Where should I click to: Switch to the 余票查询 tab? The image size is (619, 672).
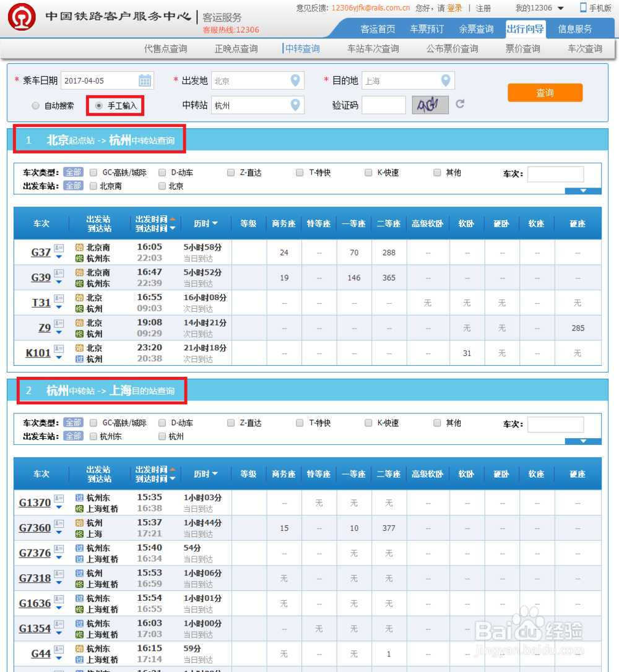[x=476, y=28]
